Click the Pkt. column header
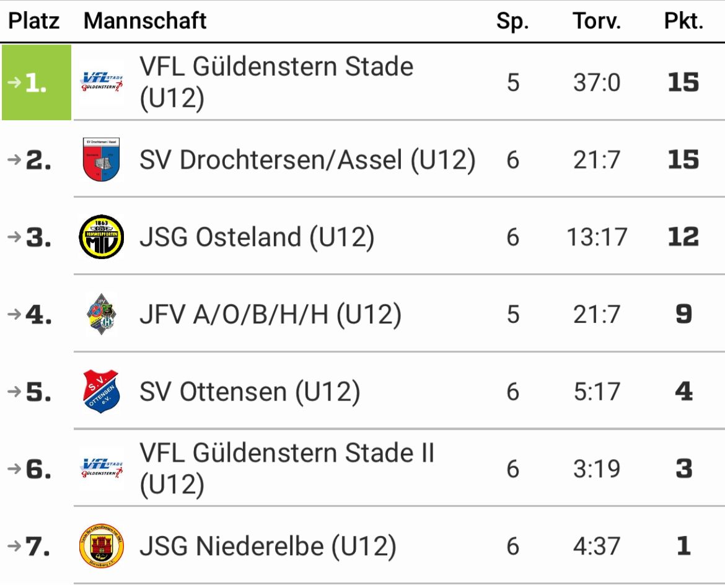 tap(683, 21)
